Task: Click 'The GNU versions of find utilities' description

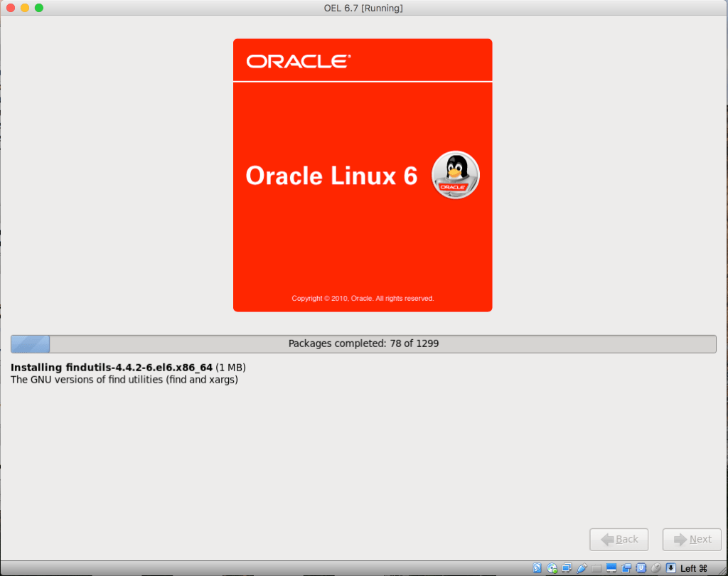Action: click(x=124, y=380)
